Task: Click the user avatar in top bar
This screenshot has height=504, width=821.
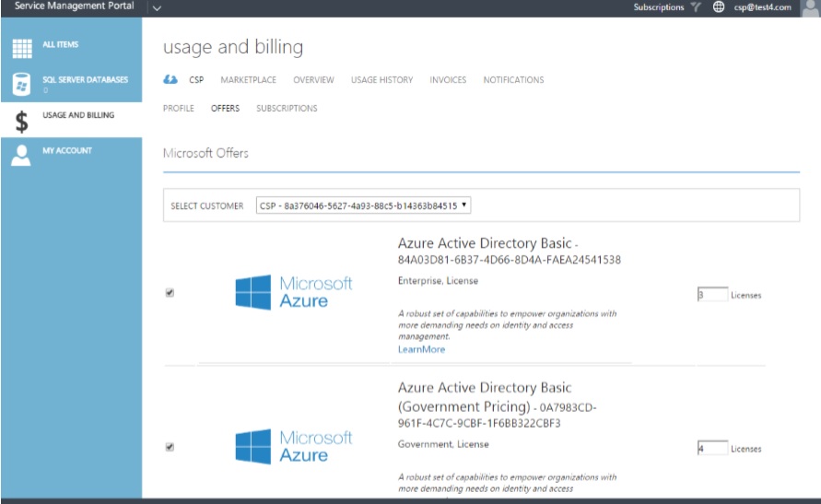Action: 810,8
